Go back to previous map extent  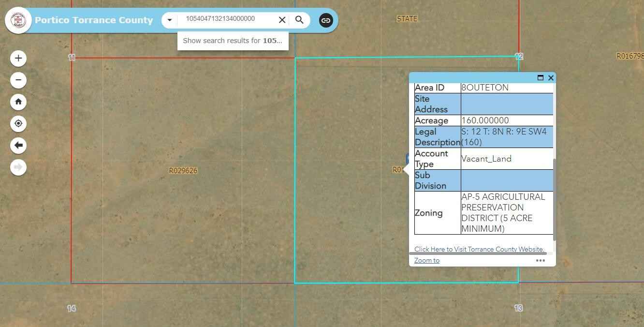pos(18,145)
